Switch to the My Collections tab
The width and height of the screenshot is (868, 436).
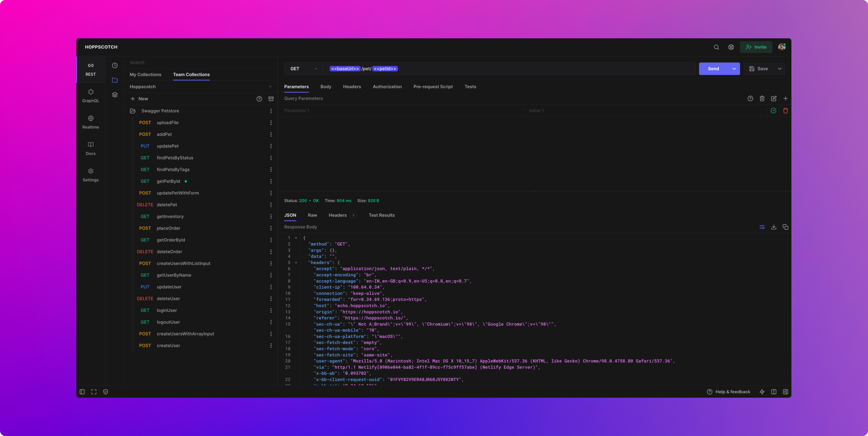point(145,75)
